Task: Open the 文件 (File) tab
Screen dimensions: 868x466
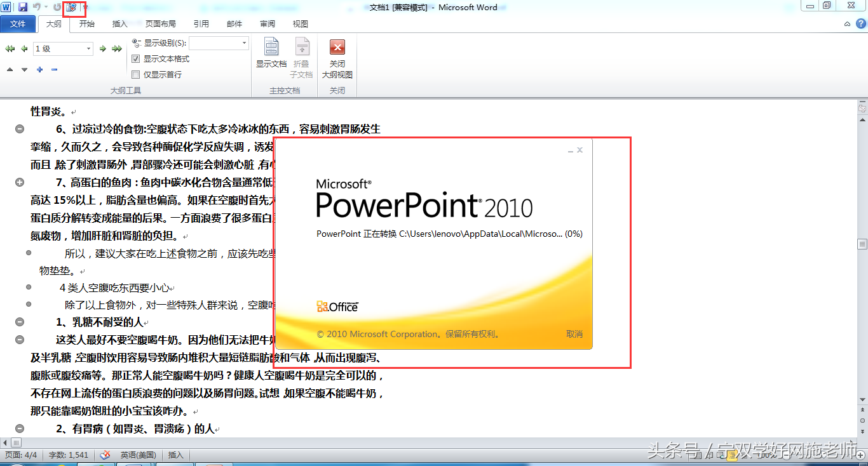Action: tap(18, 24)
